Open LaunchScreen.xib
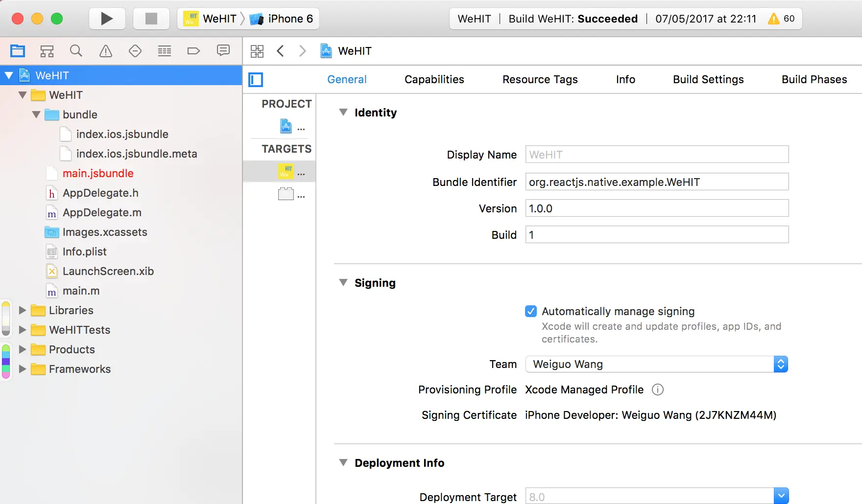 [x=121, y=271]
